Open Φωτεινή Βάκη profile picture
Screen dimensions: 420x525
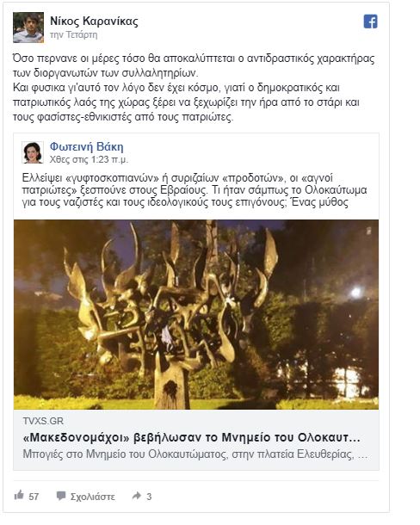pos(33,152)
